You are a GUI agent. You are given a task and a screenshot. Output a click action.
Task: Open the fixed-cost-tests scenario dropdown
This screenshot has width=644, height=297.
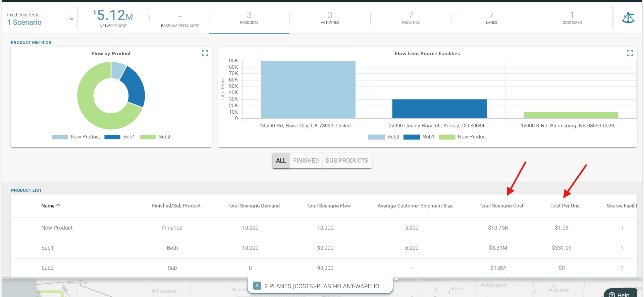pos(71,19)
